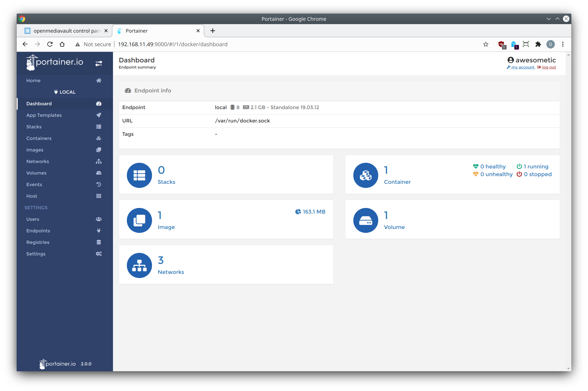Open App Templates from the sidebar

[44, 115]
